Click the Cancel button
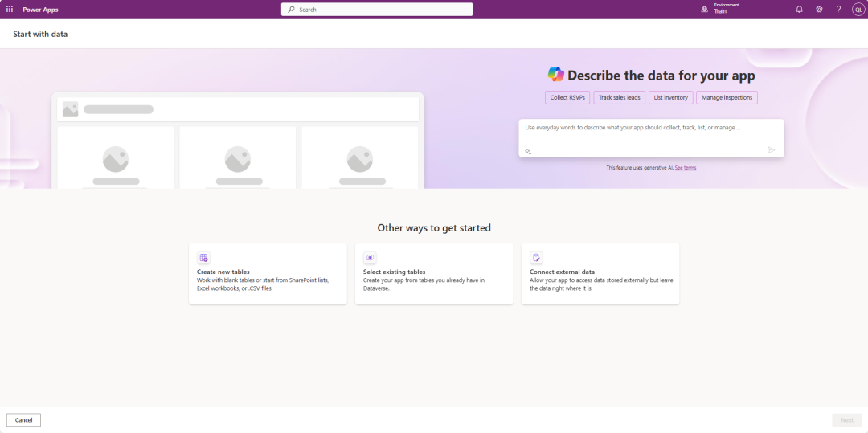Viewport: 868px width, 433px height. tap(24, 420)
